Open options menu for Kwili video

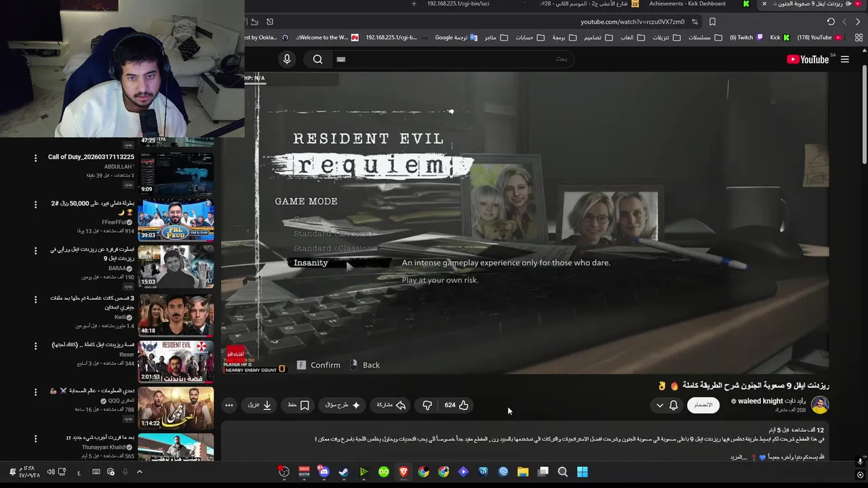[35, 298]
